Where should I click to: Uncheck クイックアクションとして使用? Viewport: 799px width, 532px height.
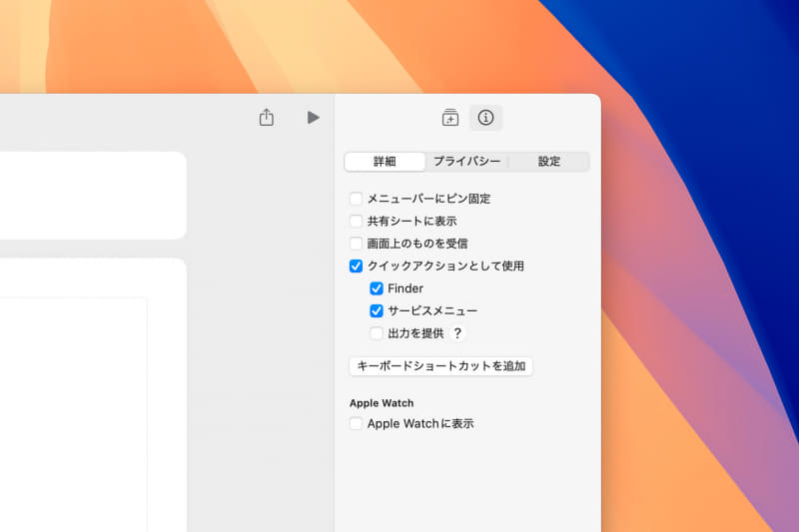356,266
